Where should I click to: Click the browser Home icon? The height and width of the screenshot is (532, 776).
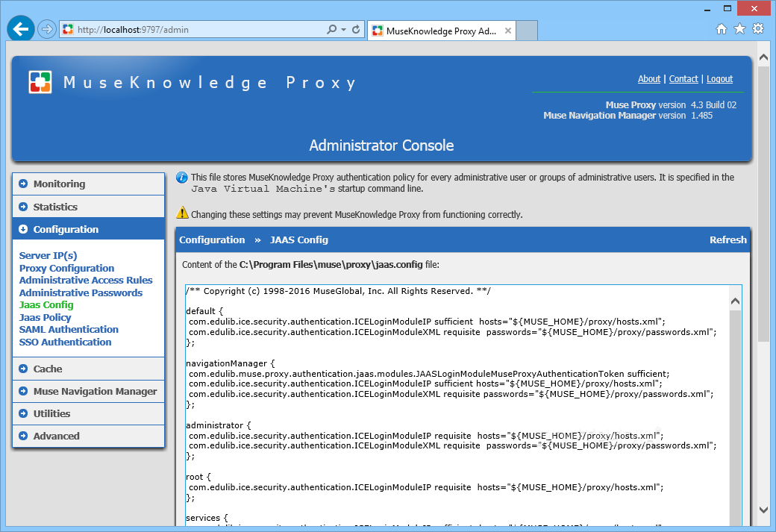click(x=722, y=28)
